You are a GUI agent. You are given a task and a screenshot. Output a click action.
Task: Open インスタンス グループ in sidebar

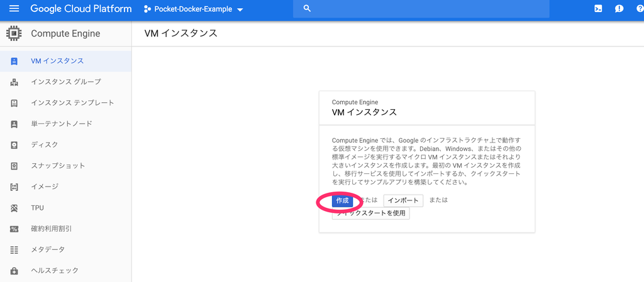(65, 82)
